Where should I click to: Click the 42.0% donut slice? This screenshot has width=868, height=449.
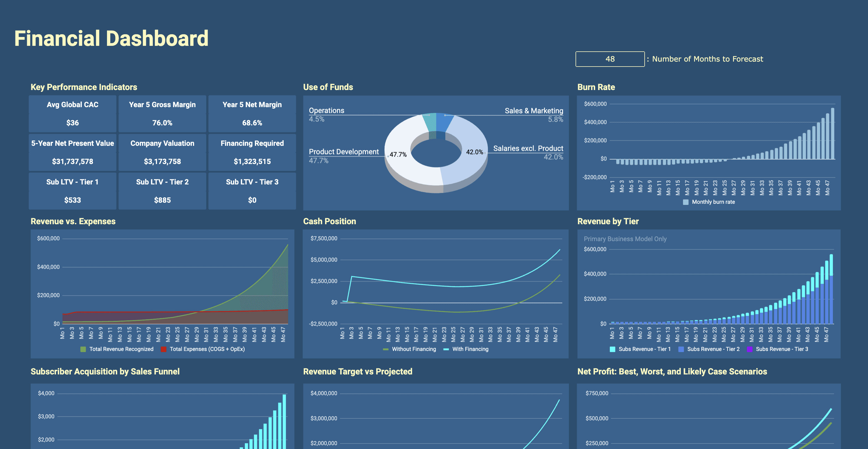474,152
